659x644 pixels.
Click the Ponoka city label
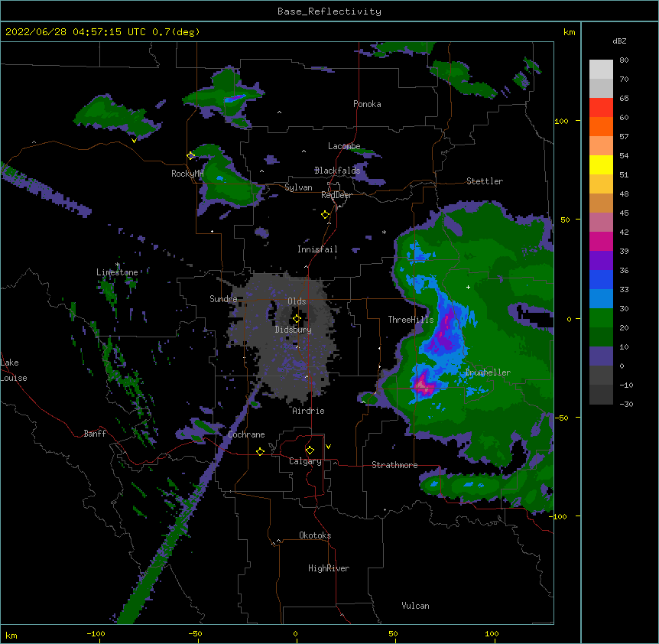pos(367,104)
